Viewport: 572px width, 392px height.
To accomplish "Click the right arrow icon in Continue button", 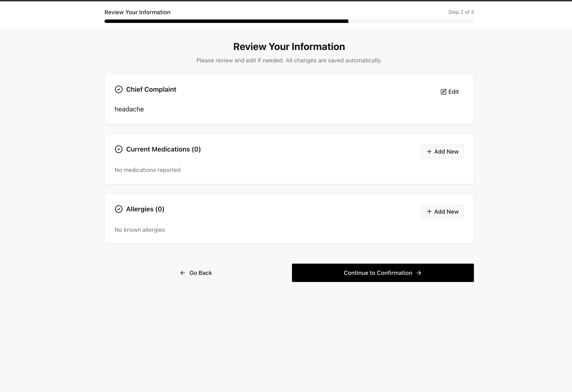I will pos(419,273).
